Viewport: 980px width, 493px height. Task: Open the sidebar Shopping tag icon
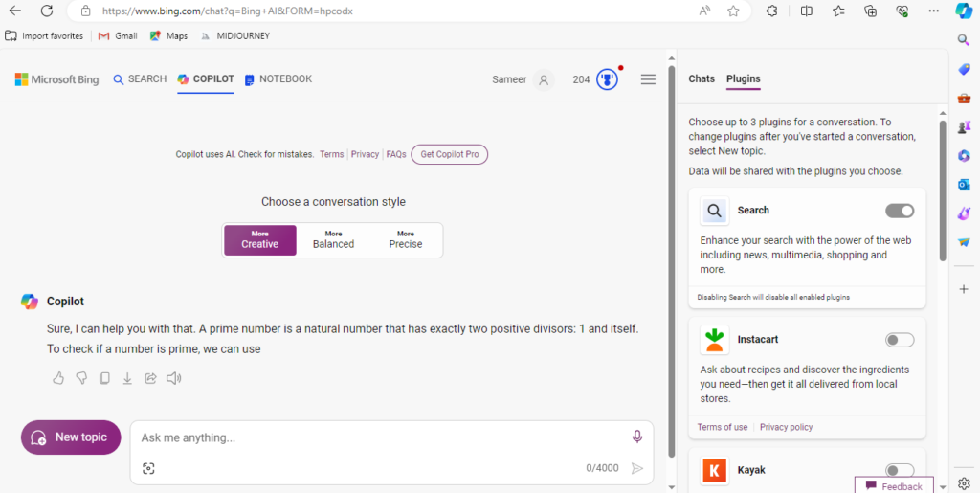click(x=964, y=69)
